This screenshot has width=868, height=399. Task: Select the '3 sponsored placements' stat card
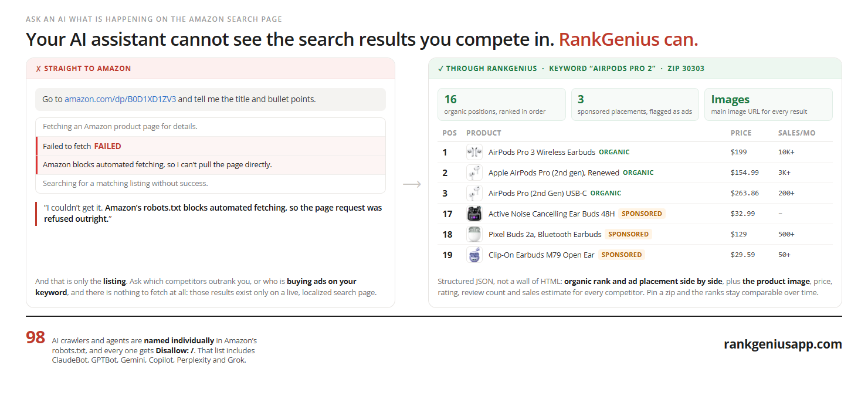click(x=635, y=104)
